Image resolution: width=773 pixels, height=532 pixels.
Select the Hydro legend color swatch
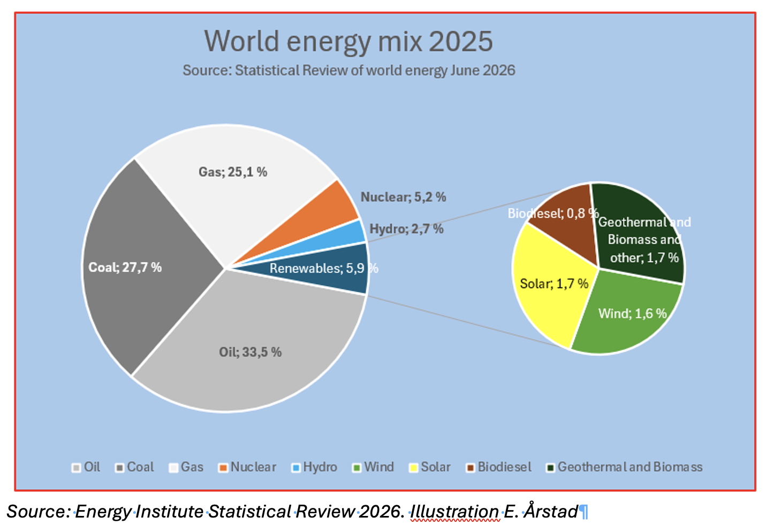295,468
